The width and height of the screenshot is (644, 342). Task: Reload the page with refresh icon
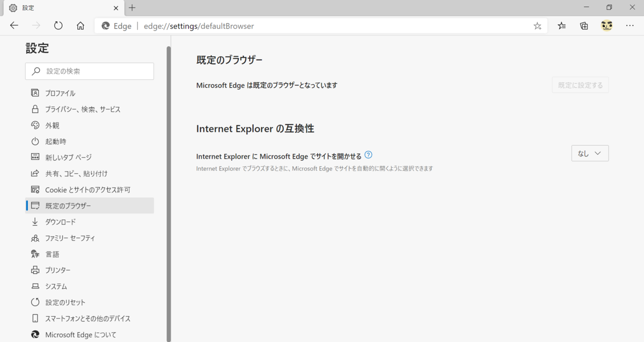(58, 26)
